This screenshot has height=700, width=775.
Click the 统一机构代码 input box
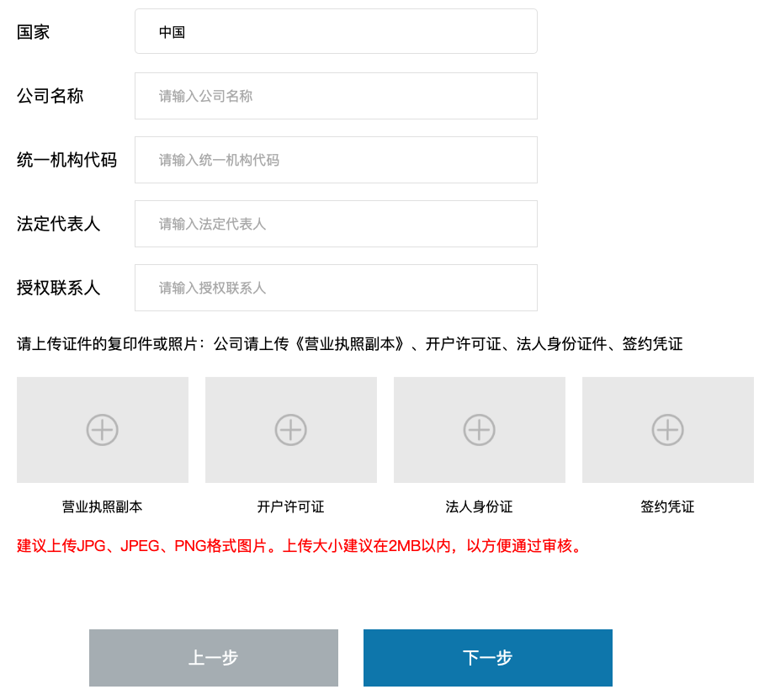336,160
